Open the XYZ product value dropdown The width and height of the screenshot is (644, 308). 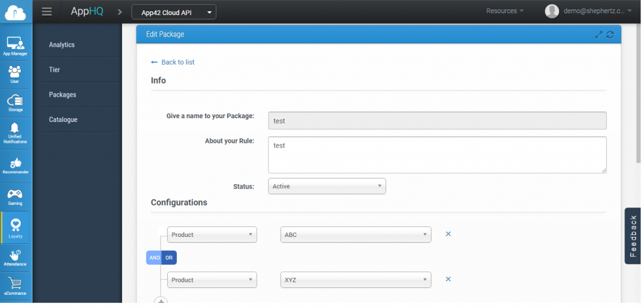coord(355,280)
